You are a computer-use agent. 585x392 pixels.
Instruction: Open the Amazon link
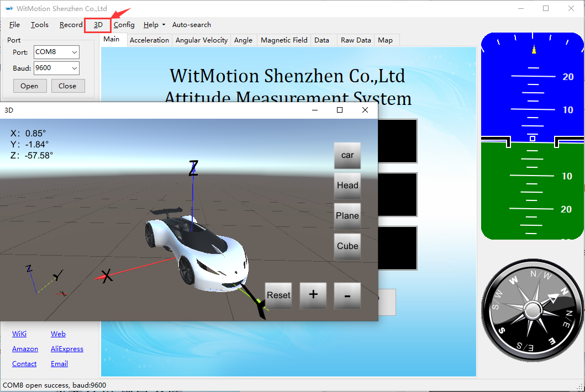25,349
